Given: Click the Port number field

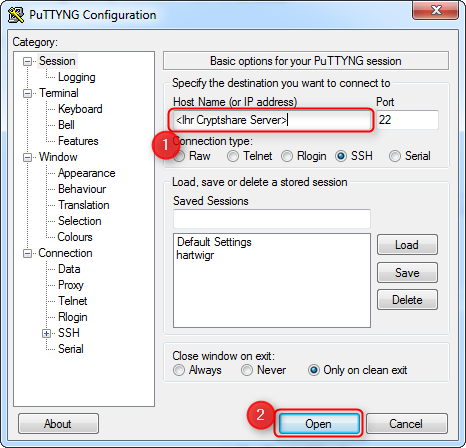Looking at the screenshot, I should pyautogui.click(x=407, y=120).
